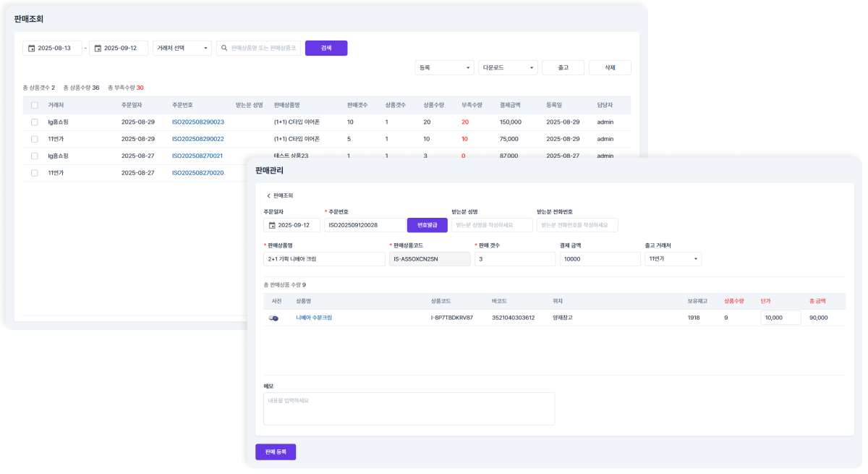Click the start date calendar icon

point(31,48)
